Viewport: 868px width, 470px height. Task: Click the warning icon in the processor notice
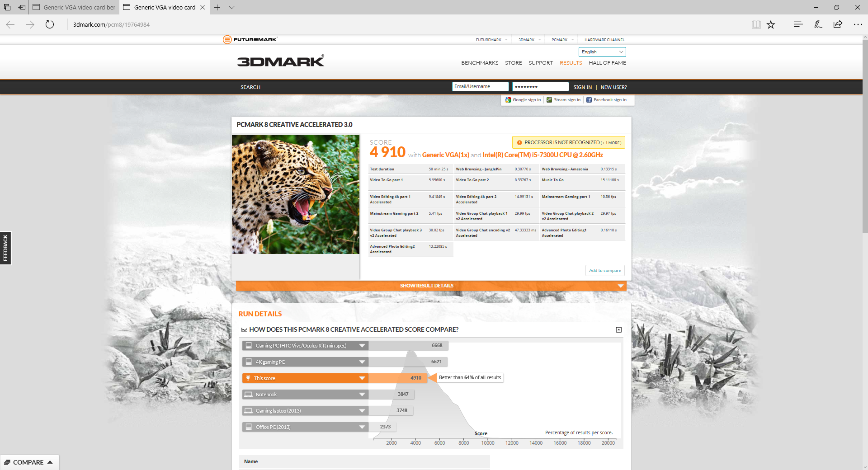coord(519,143)
